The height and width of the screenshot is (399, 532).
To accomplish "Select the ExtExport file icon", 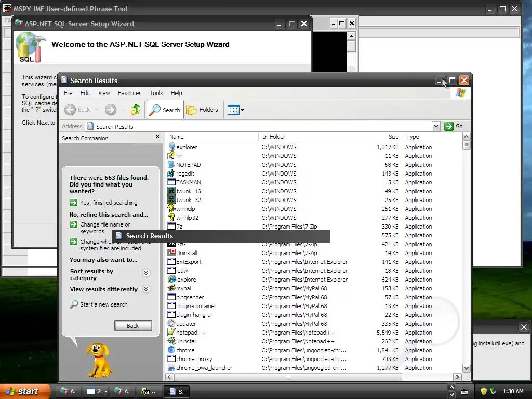I will pos(171,262).
